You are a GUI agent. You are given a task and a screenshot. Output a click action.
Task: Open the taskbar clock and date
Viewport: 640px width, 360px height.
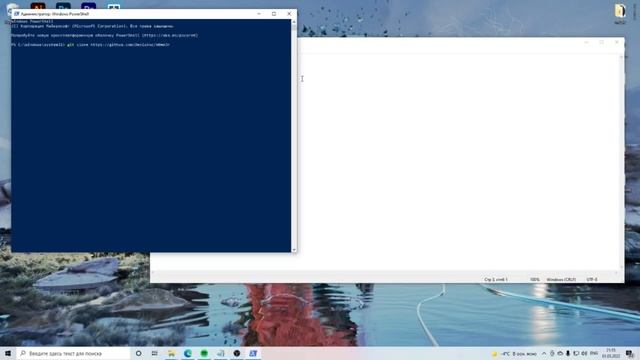[611, 353]
